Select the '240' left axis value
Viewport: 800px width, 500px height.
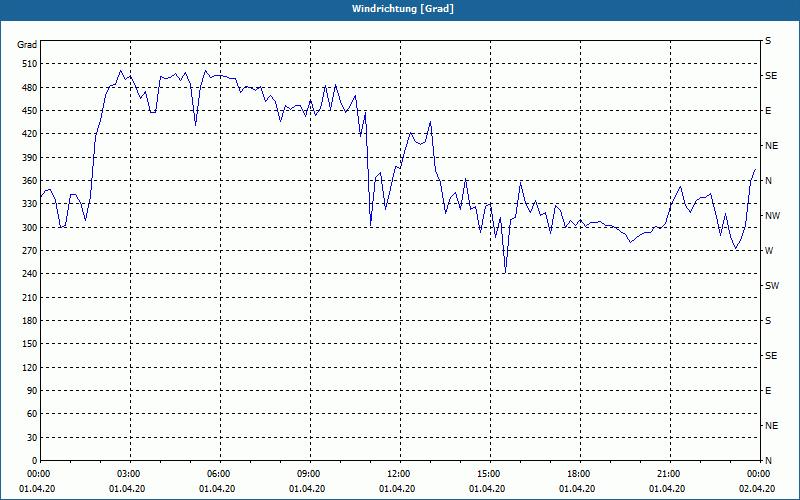(x=30, y=274)
